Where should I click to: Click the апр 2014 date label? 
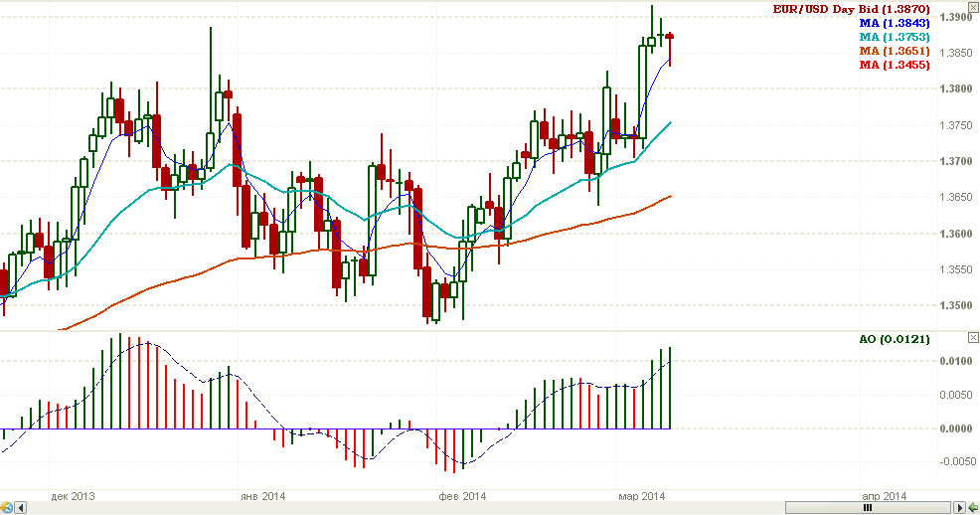[885, 496]
